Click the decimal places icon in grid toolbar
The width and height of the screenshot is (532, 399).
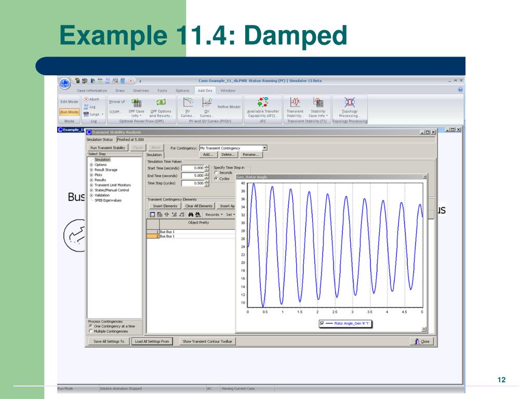174,215
